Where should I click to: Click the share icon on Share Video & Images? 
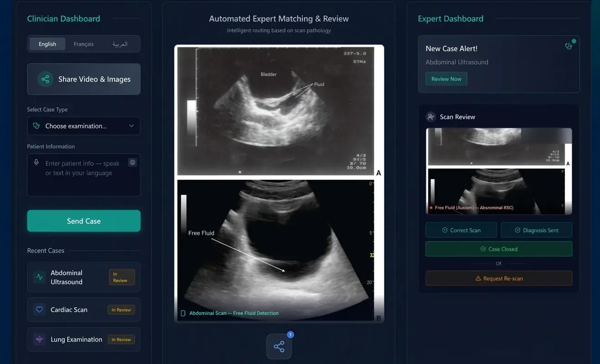[x=45, y=79]
